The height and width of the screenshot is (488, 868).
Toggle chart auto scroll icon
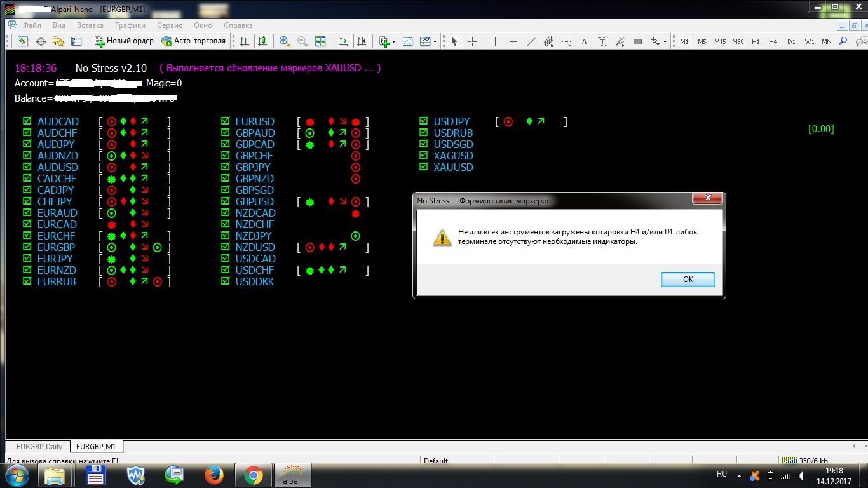[x=344, y=41]
